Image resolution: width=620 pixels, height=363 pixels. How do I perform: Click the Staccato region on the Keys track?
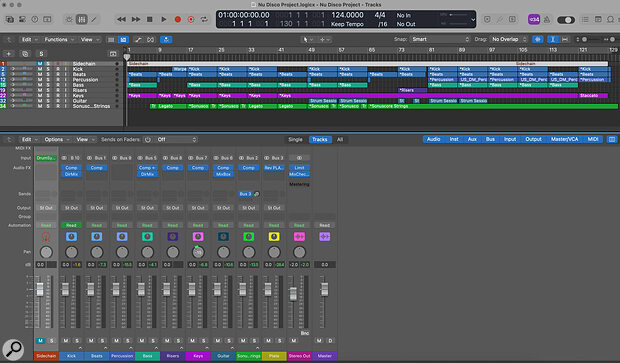point(593,95)
